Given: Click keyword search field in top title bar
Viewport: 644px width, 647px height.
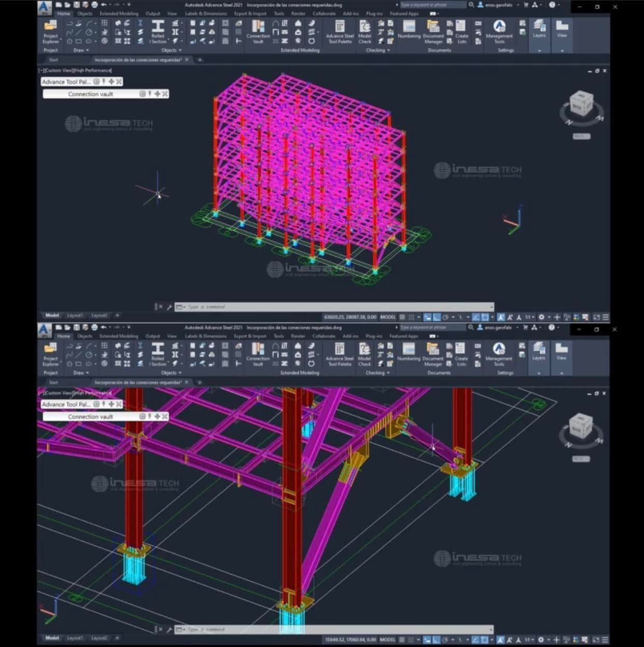Looking at the screenshot, I should coord(433,5).
